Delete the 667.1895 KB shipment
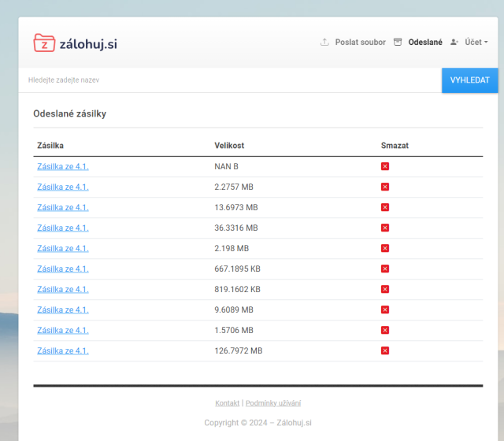The height and width of the screenshot is (441, 504). (x=385, y=269)
